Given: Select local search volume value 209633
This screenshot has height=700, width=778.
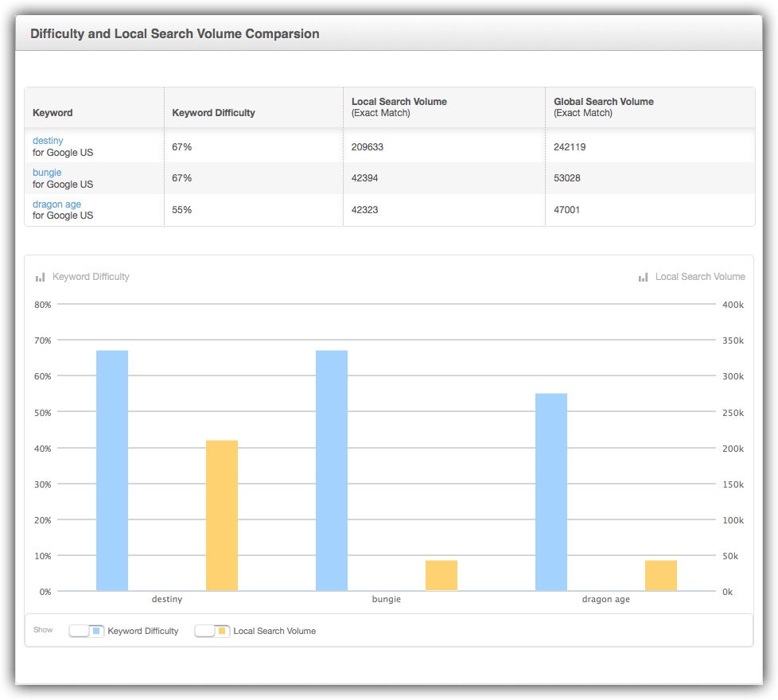Looking at the screenshot, I should (x=368, y=147).
